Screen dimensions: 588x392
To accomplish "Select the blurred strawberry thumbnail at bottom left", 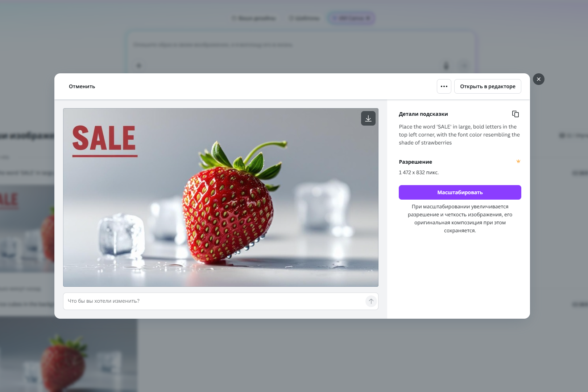I will [69, 355].
